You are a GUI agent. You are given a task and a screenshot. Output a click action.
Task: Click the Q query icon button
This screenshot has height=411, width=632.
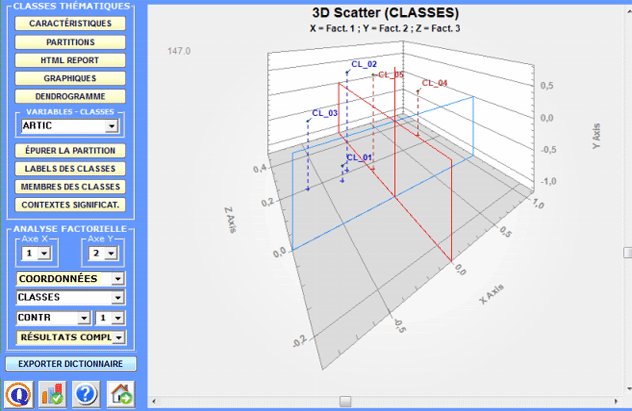[x=18, y=393]
